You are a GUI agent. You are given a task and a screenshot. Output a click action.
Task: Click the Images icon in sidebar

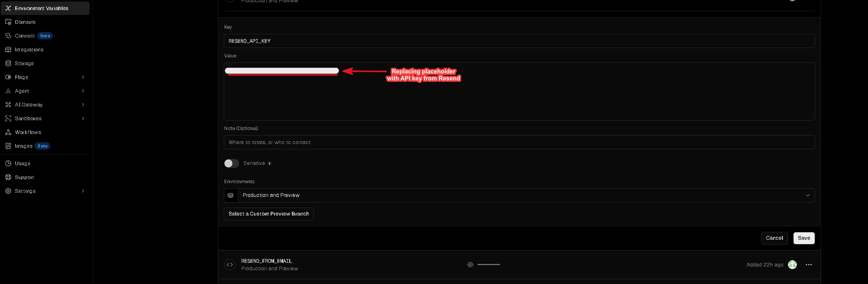click(x=8, y=146)
